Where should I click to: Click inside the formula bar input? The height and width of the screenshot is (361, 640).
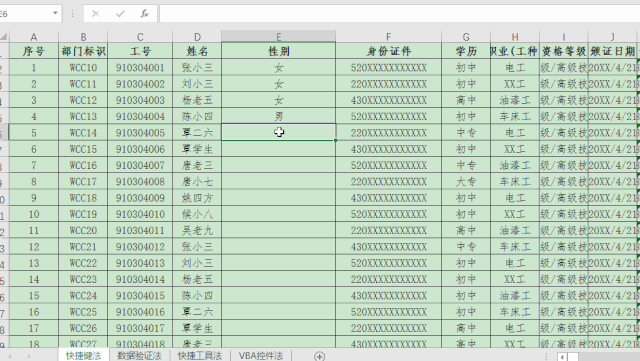click(x=399, y=14)
